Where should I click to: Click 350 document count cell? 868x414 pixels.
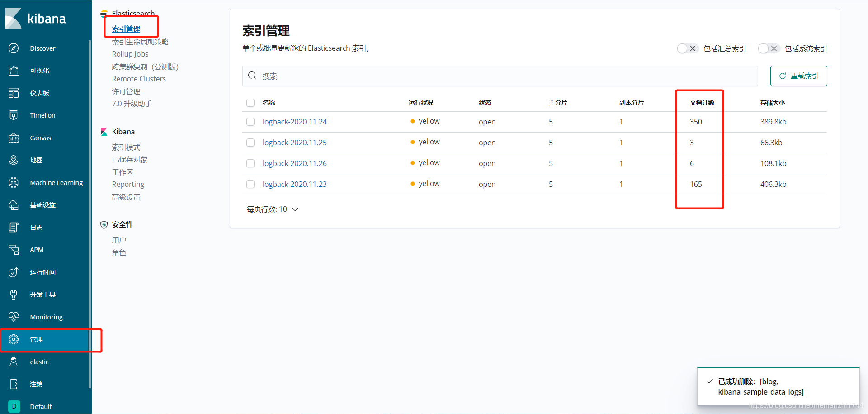pyautogui.click(x=696, y=122)
